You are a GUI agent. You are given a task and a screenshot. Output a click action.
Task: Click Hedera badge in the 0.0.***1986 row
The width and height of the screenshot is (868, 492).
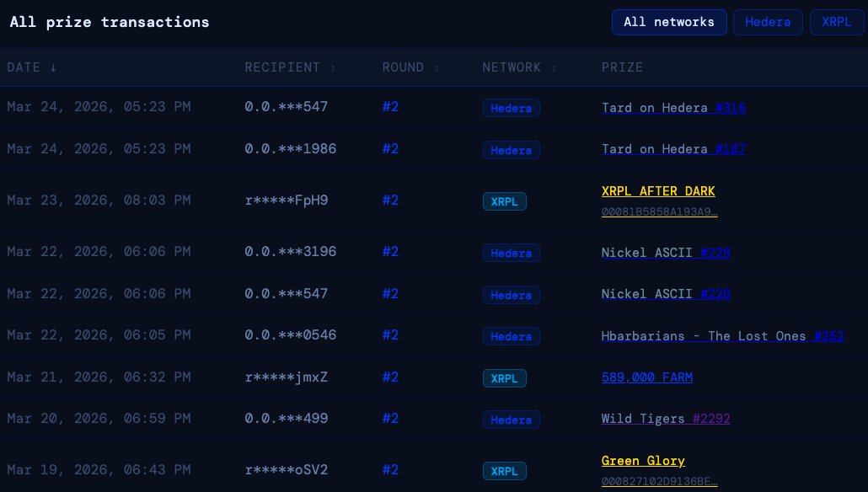511,150
